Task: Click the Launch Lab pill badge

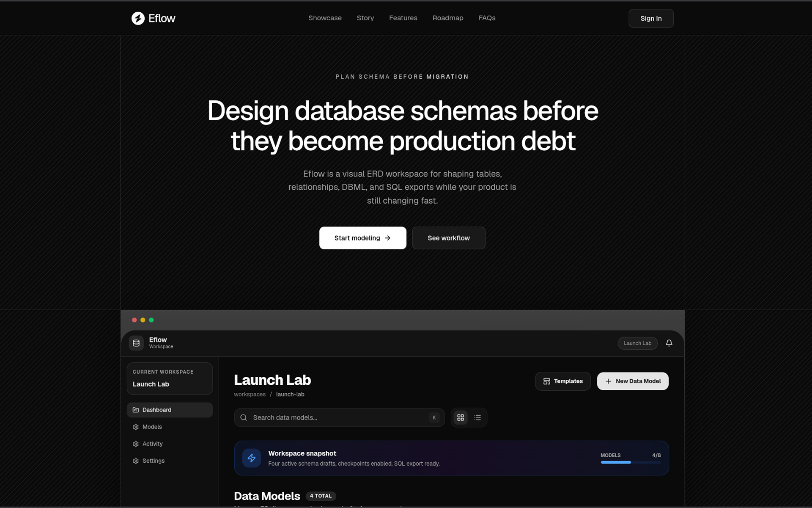Action: [637, 343]
